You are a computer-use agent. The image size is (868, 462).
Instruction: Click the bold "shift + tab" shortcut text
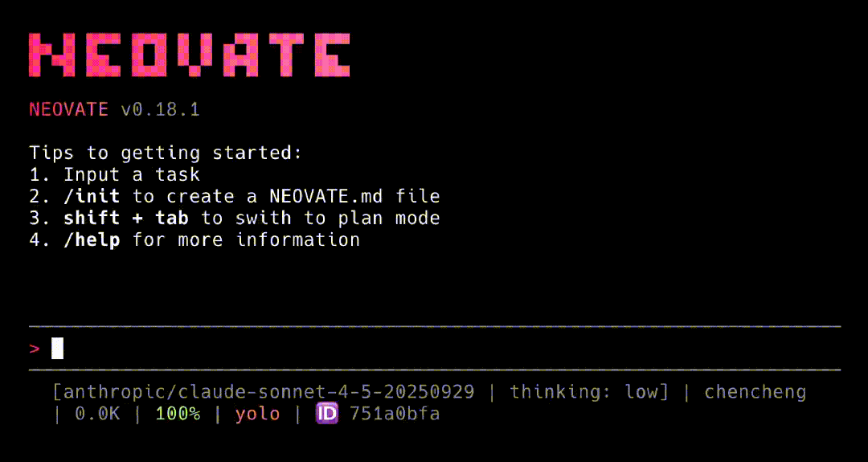(126, 218)
